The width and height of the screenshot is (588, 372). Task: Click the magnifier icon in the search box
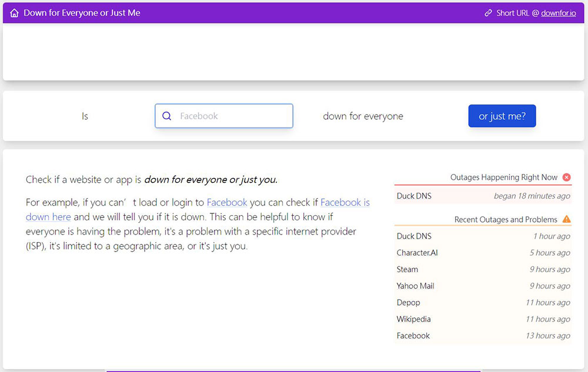pos(166,116)
